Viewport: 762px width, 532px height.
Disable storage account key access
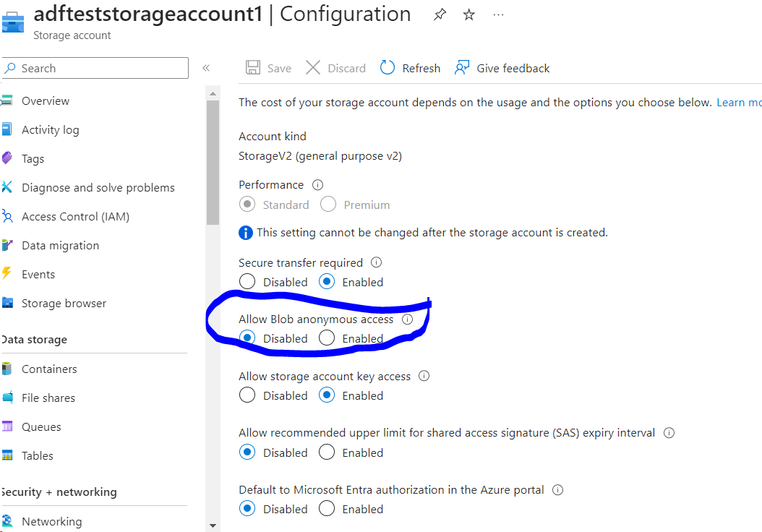coord(247,395)
